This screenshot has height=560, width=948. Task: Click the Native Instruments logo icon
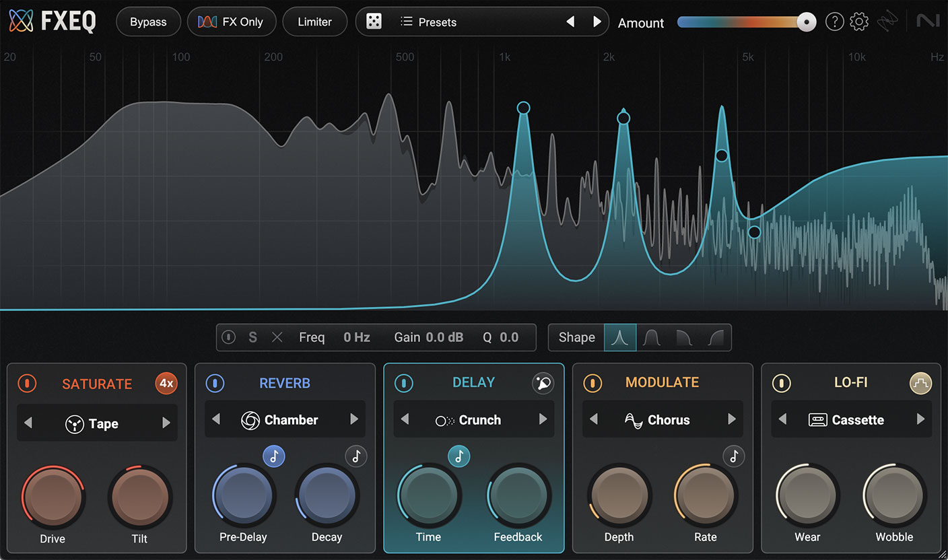pos(928,22)
